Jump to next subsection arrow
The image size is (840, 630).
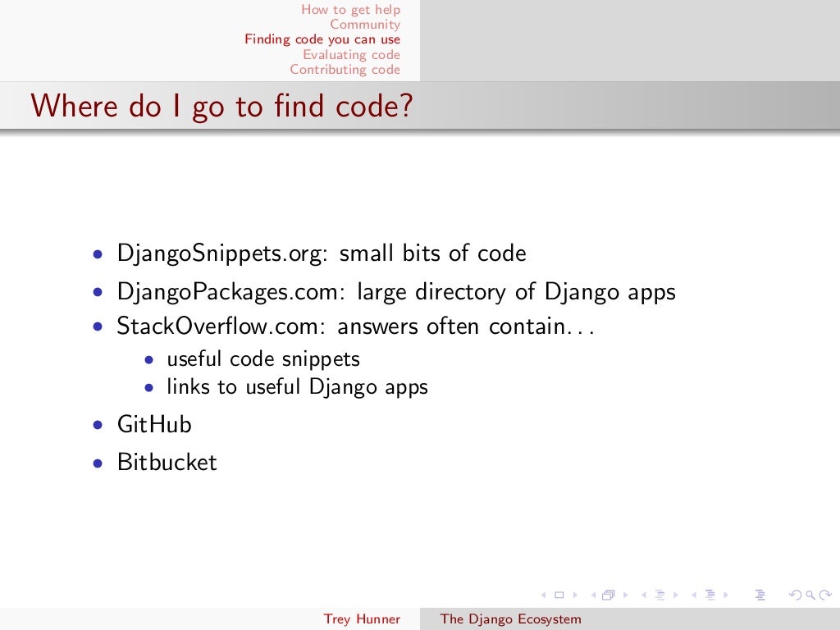point(676,595)
